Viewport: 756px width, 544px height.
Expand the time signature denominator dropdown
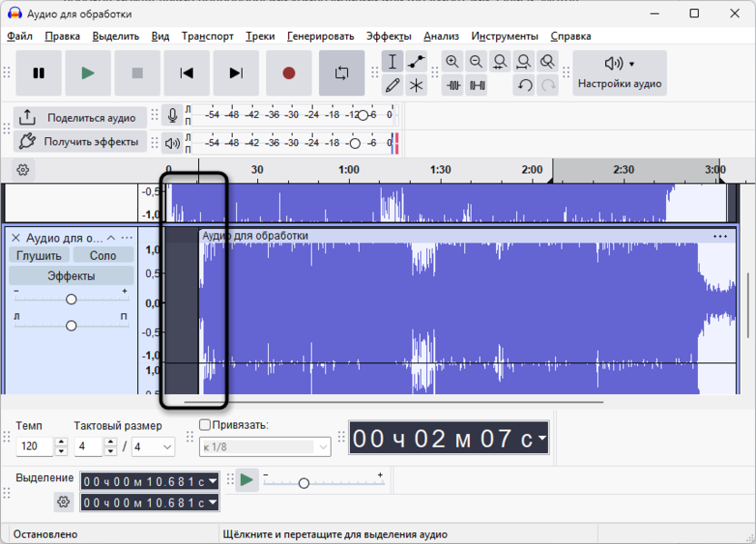point(166,447)
